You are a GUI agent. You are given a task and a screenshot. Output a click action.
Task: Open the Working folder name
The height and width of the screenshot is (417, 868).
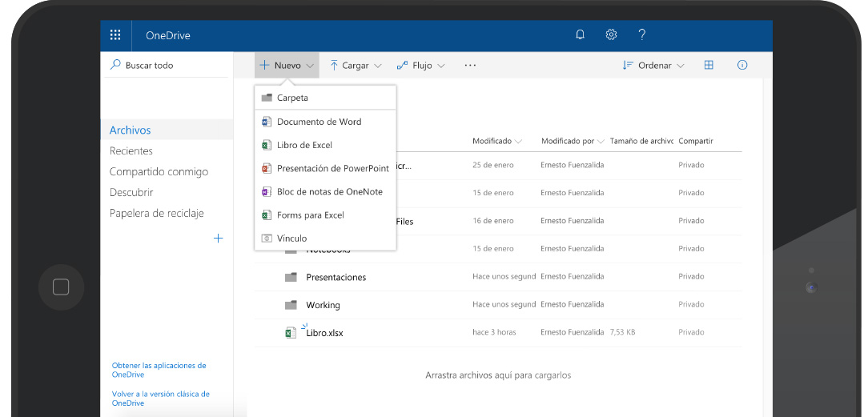coord(323,305)
